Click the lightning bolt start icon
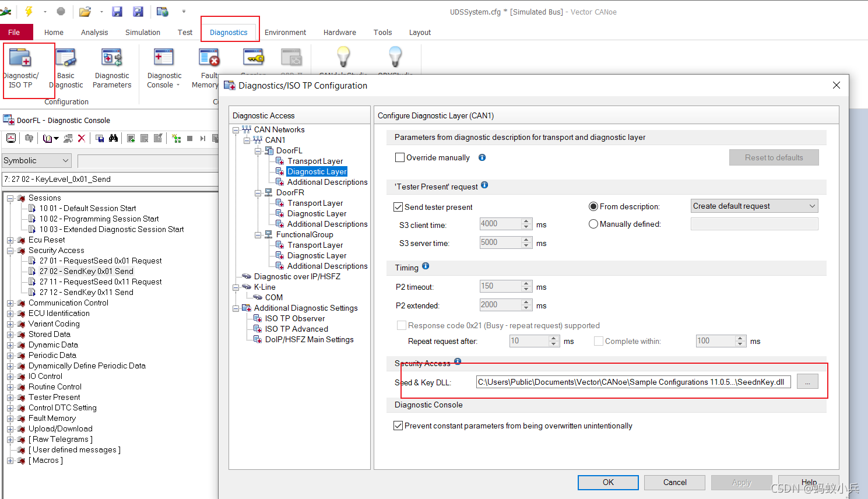The width and height of the screenshot is (868, 499). 29,12
